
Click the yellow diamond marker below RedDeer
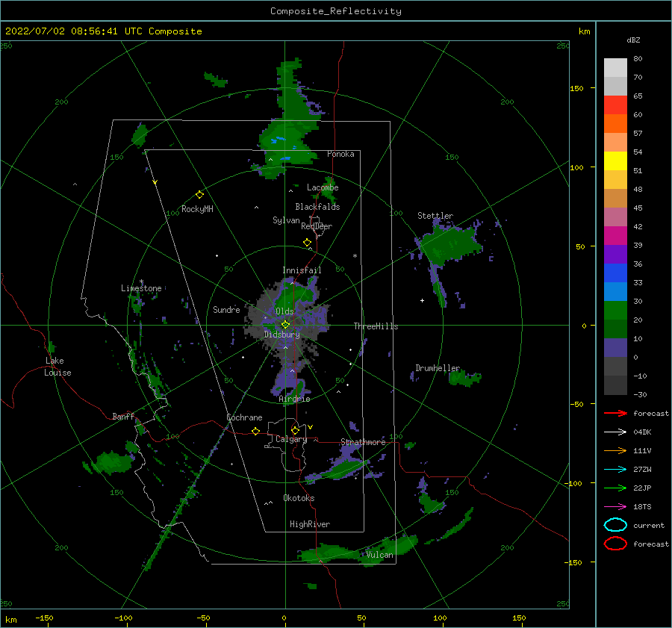(307, 243)
